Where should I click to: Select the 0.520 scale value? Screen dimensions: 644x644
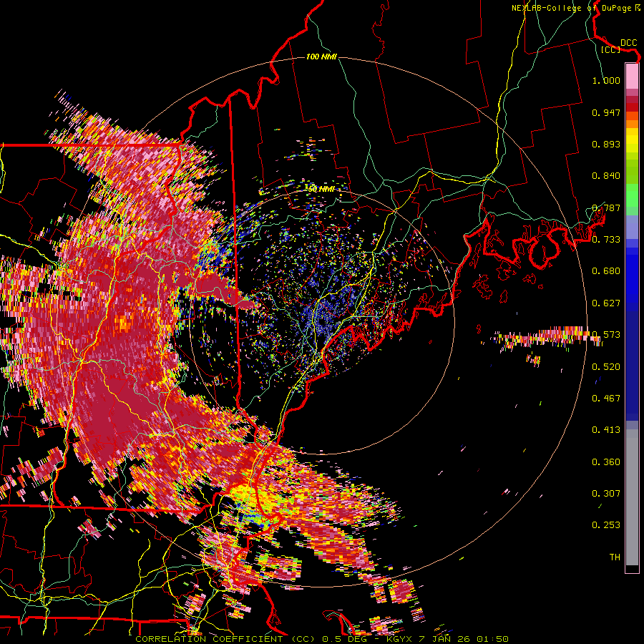pos(606,367)
